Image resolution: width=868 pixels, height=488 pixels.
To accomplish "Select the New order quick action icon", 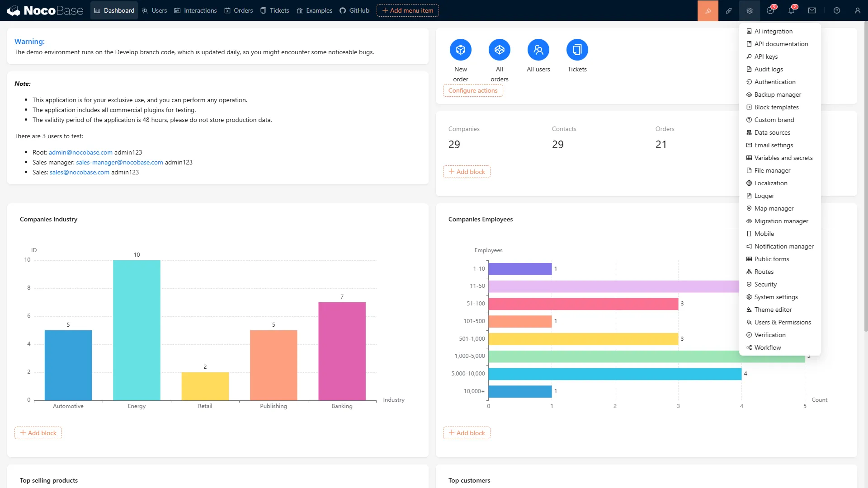I will (x=460, y=50).
